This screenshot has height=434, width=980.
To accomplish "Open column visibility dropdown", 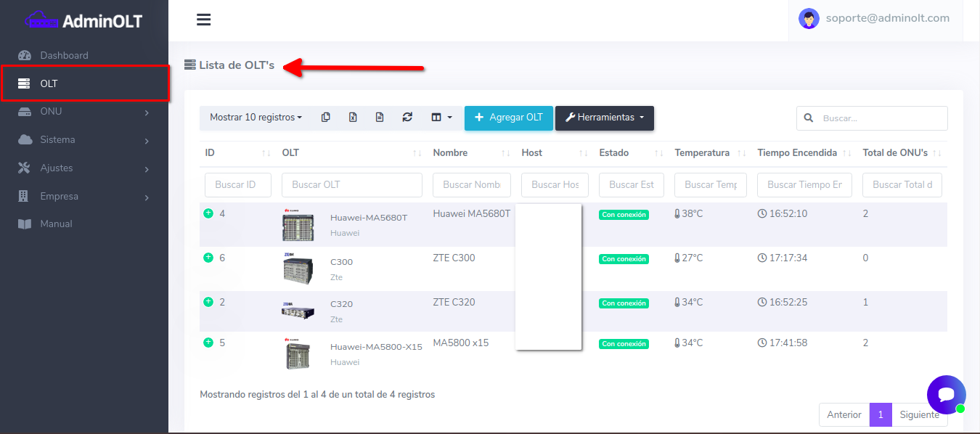I will point(441,118).
